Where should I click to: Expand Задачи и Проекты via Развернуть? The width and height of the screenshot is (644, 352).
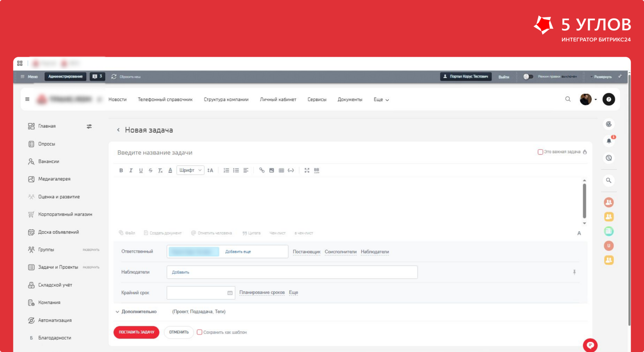pyautogui.click(x=91, y=268)
